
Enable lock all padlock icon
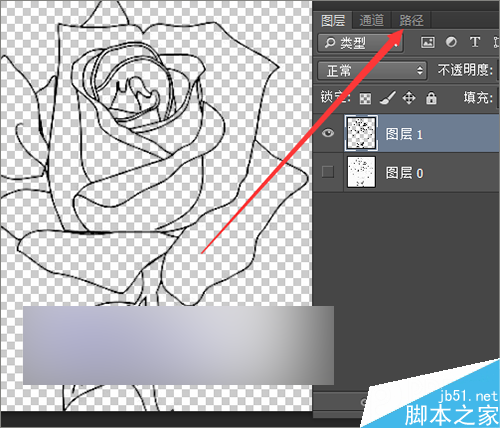pyautogui.click(x=431, y=98)
